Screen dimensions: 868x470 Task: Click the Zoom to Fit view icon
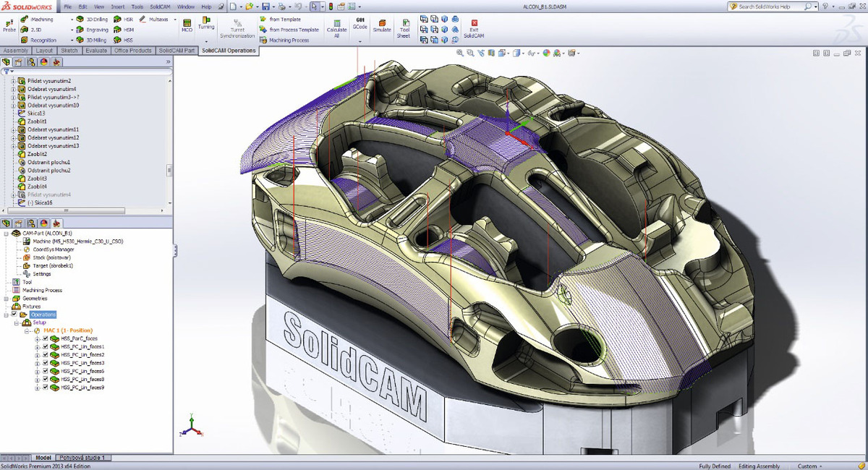(461, 53)
